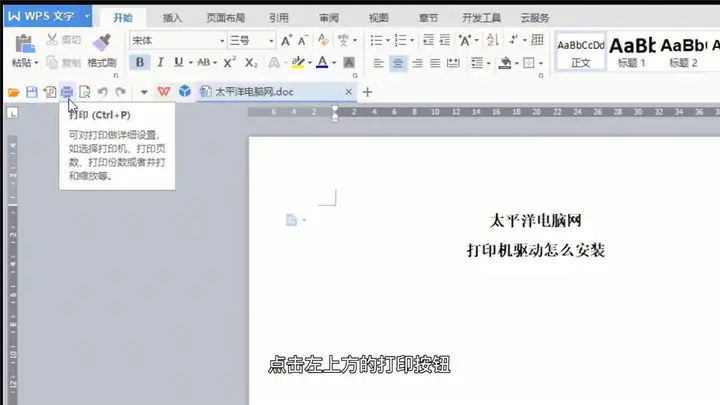Expand the WPS 文字 application menu arrow
The image size is (720, 405).
pyautogui.click(x=87, y=16)
